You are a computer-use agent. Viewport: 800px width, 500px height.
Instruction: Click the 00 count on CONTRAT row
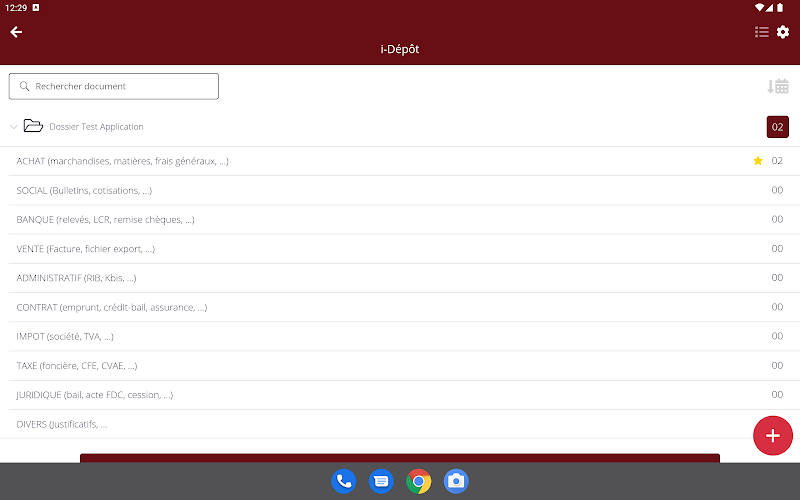point(777,307)
